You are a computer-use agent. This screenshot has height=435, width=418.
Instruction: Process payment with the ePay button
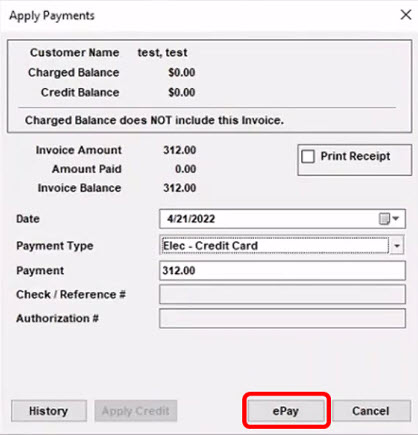286,411
